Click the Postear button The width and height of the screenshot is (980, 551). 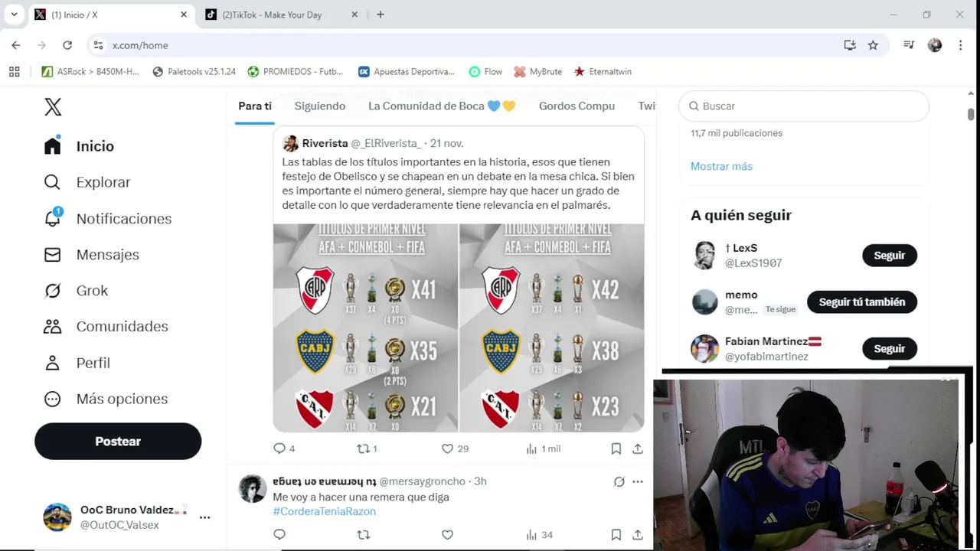[x=118, y=442]
